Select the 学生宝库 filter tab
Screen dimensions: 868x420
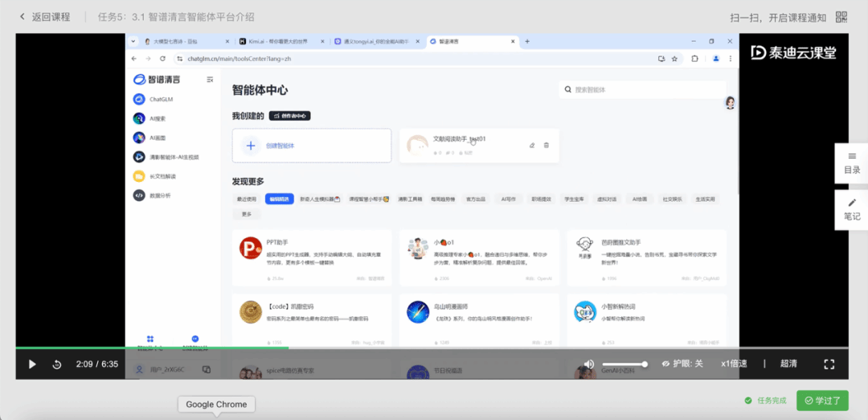[574, 199]
